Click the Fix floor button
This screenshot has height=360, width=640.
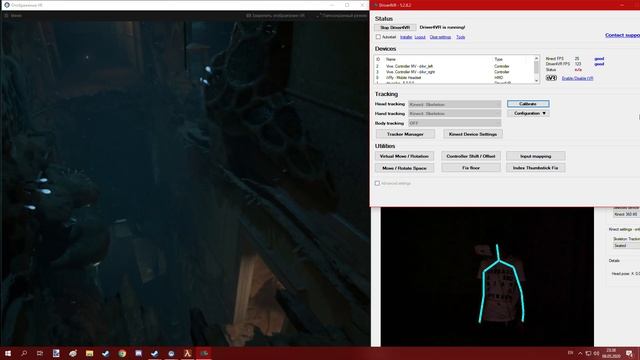(x=471, y=168)
